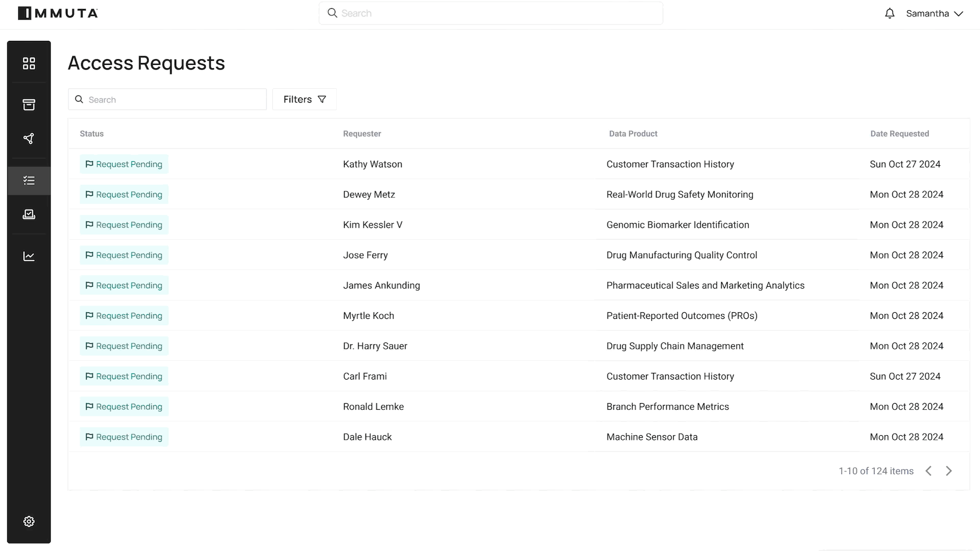Screen dimensions: 980x551
Task: Open Customer Transaction History in Kathy Watson's row
Action: click(670, 164)
